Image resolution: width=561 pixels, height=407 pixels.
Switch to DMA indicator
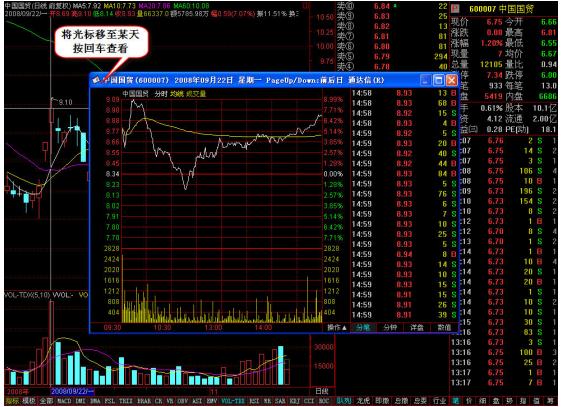coord(95,401)
